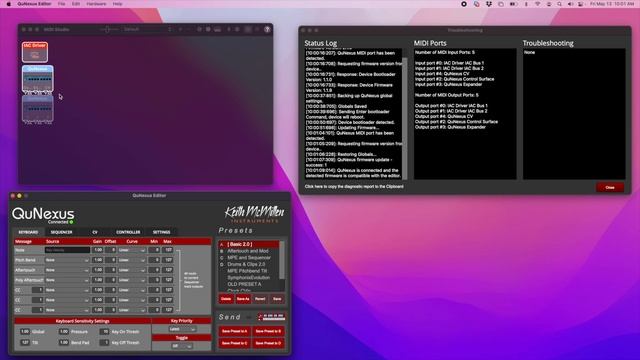Viewport: 640px width, 360px height.
Task: Click the Save As preset button
Action: [243, 299]
